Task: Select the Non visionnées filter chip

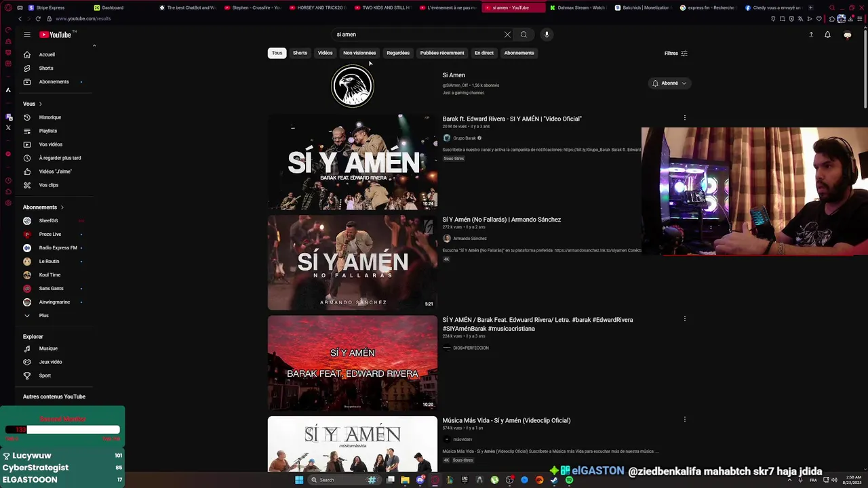Action: click(359, 53)
